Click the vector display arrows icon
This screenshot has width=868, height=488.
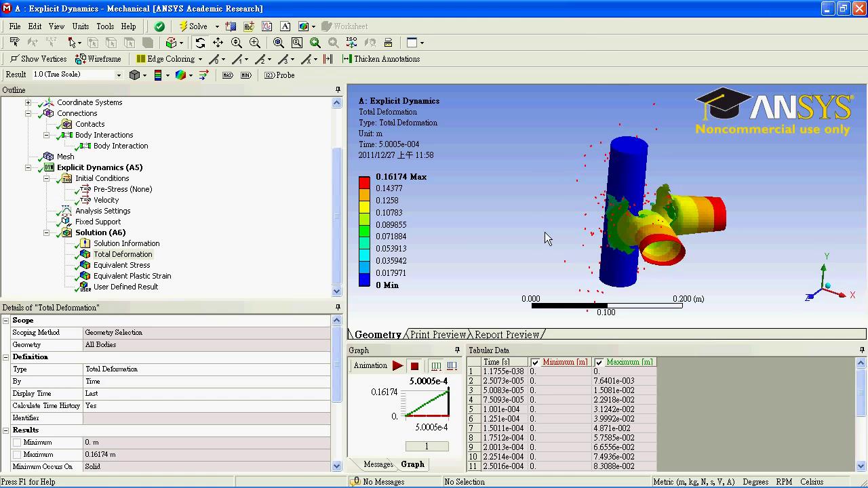(203, 75)
